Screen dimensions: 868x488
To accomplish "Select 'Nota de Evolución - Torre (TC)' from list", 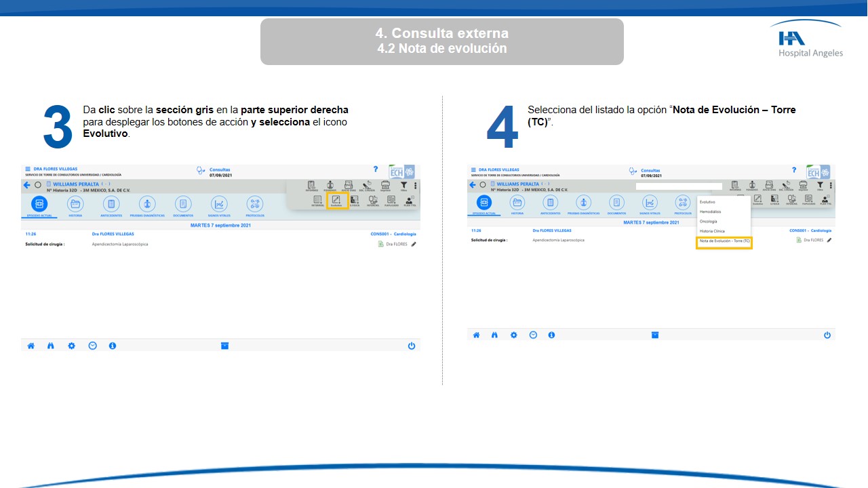I will coord(724,241).
